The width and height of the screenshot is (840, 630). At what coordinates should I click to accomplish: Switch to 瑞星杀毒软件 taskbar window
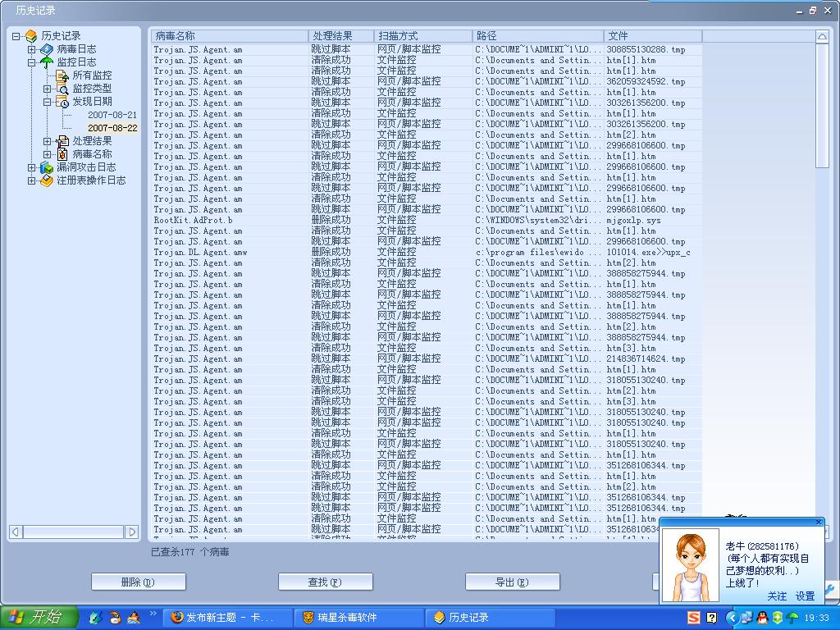tap(359, 618)
